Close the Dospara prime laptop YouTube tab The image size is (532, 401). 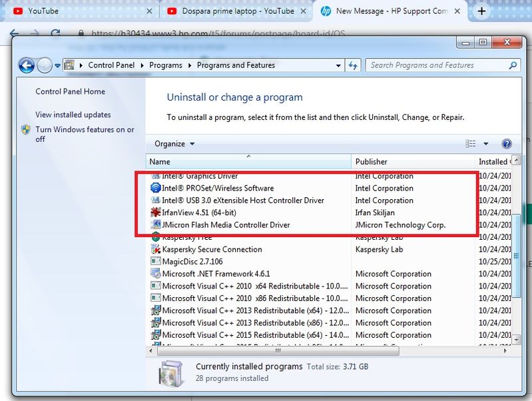pyautogui.click(x=304, y=11)
